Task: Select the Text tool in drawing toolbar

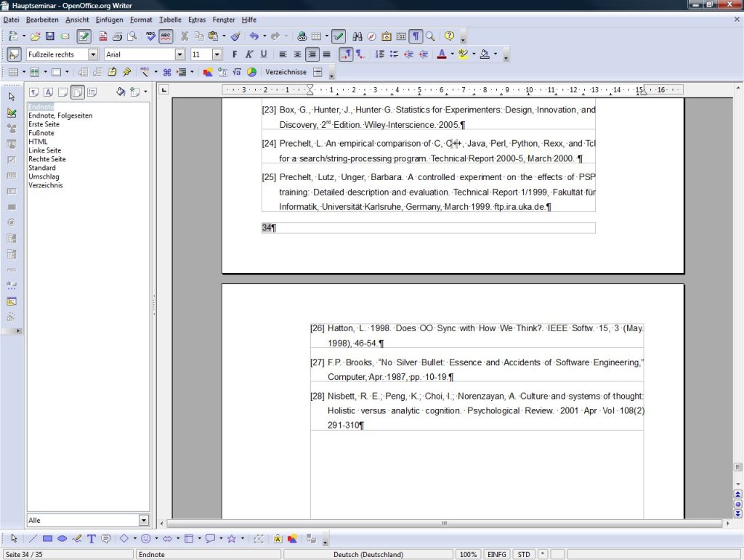Action: (92, 539)
